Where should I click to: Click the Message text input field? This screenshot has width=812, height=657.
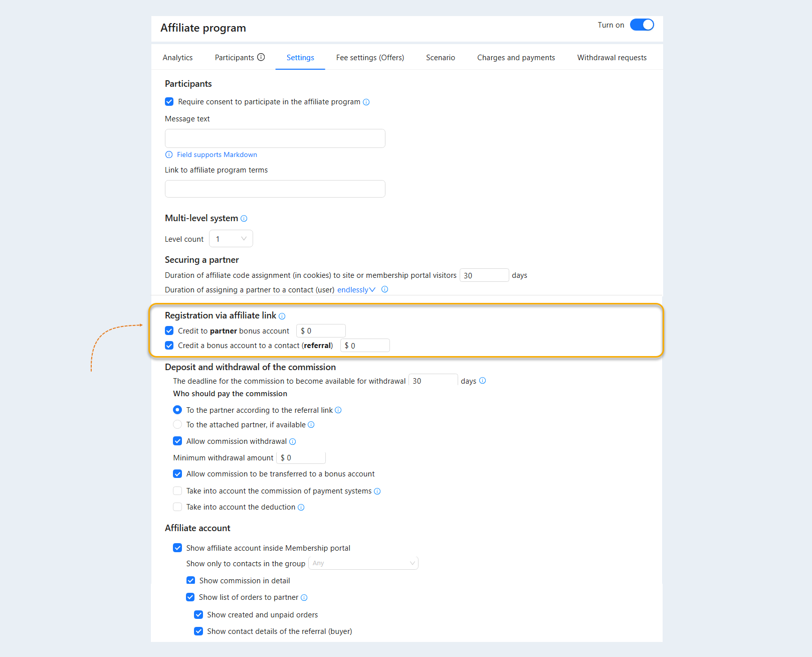pyautogui.click(x=275, y=138)
